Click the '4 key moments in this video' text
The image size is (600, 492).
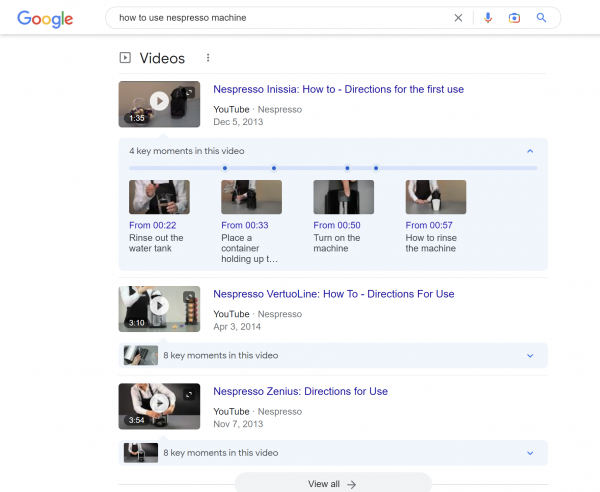(187, 151)
